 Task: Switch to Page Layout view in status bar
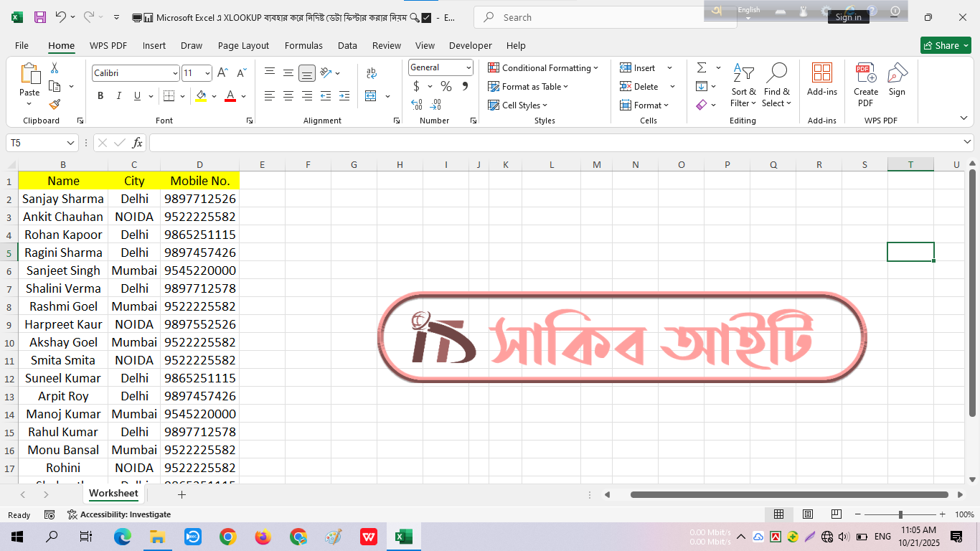[807, 514]
